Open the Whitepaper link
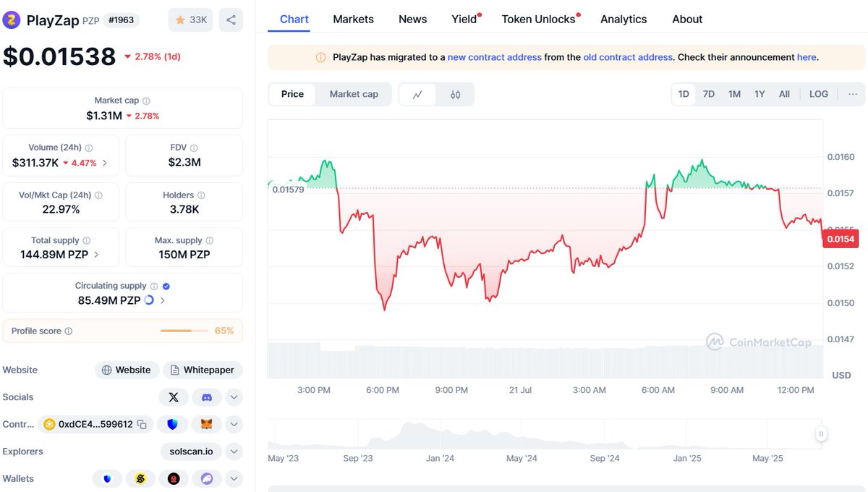 203,370
